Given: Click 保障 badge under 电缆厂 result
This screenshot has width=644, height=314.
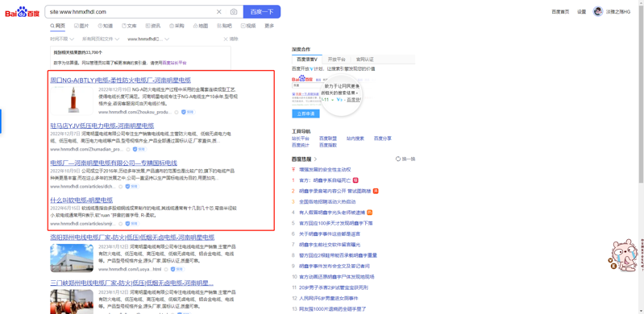Looking at the screenshot, I should pyautogui.click(x=132, y=186).
